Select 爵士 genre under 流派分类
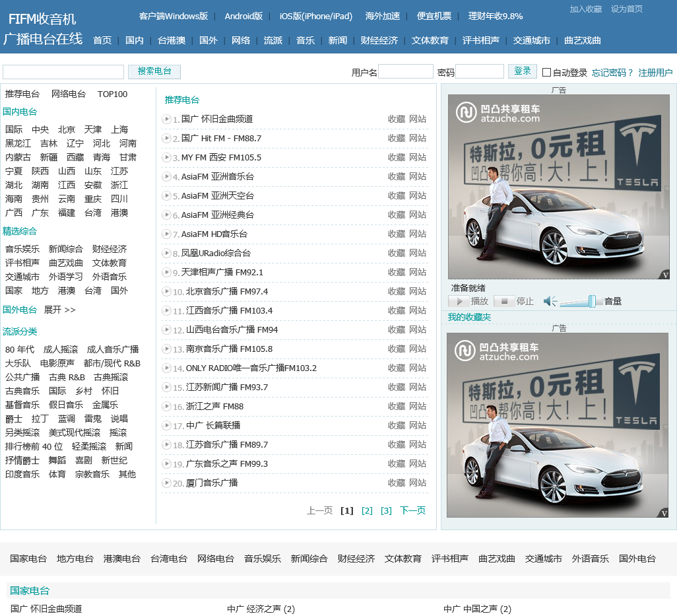 point(14,419)
